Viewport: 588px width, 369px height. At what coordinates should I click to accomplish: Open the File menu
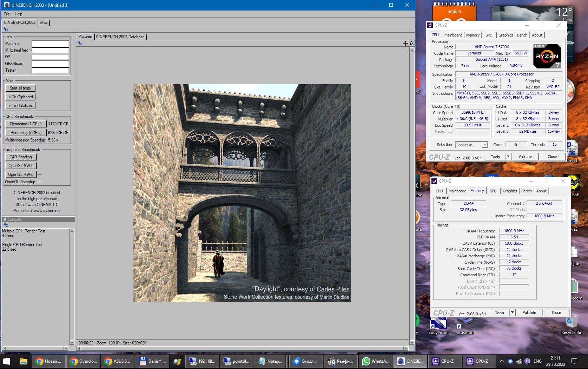point(7,14)
